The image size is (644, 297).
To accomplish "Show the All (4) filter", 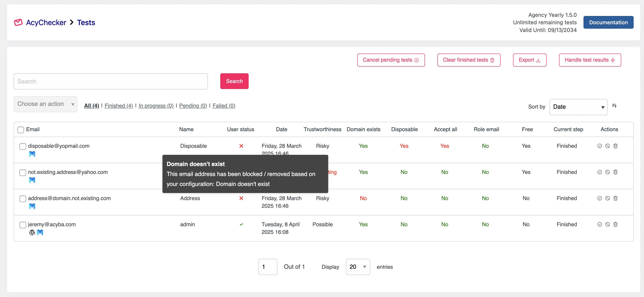I will click(92, 106).
